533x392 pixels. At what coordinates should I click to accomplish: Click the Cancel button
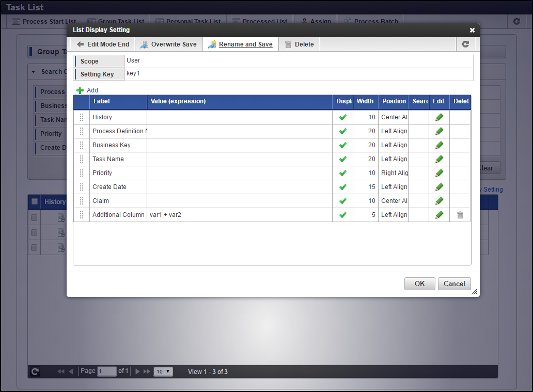[x=454, y=284]
